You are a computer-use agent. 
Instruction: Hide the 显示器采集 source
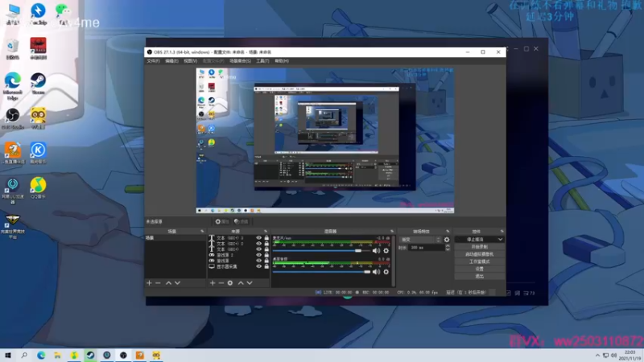tap(258, 266)
